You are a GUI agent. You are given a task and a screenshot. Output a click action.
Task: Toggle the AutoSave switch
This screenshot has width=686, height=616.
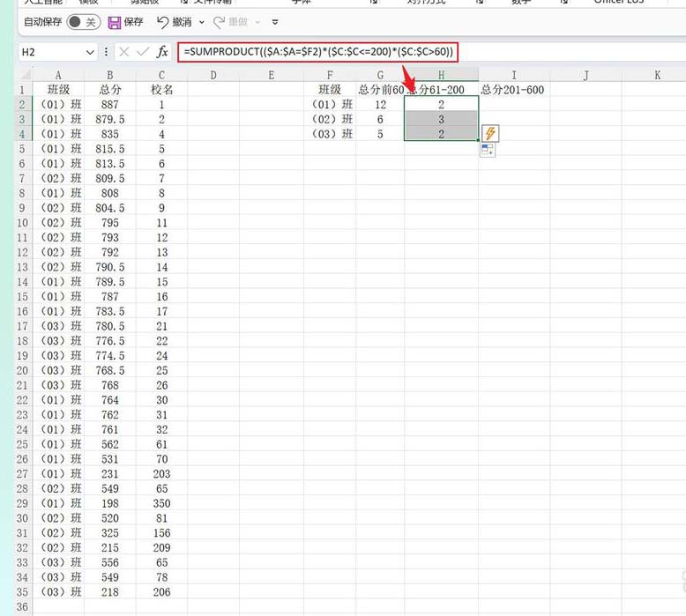(84, 22)
